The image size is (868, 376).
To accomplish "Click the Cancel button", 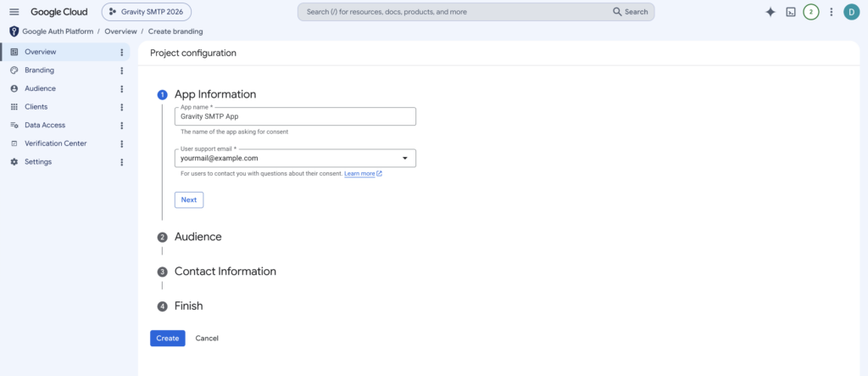I will point(207,339).
